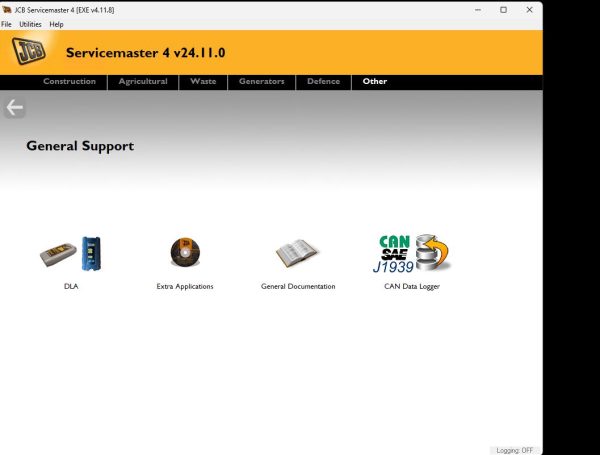Select the Other tab
This screenshot has height=455, width=600.
[x=375, y=81]
